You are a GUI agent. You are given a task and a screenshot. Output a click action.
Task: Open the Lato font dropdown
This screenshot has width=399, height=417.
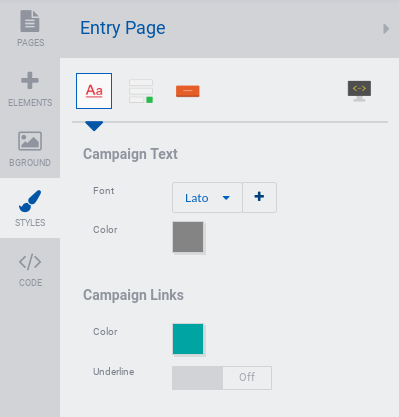click(207, 198)
